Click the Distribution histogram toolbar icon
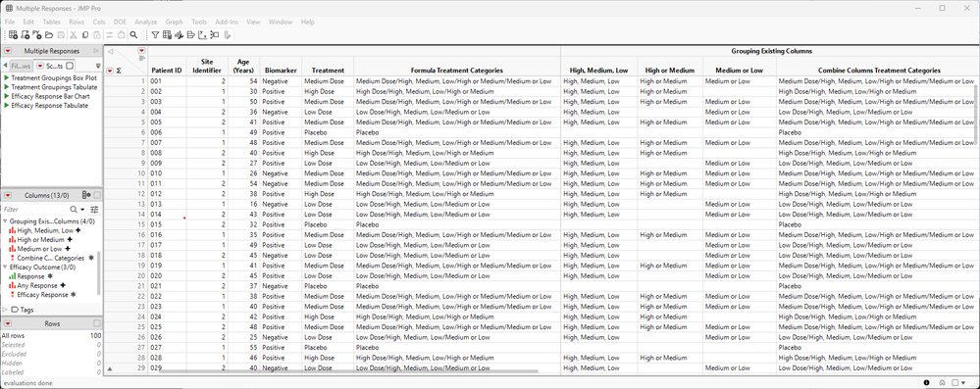The height and width of the screenshot is (389, 980). pyautogui.click(x=179, y=35)
